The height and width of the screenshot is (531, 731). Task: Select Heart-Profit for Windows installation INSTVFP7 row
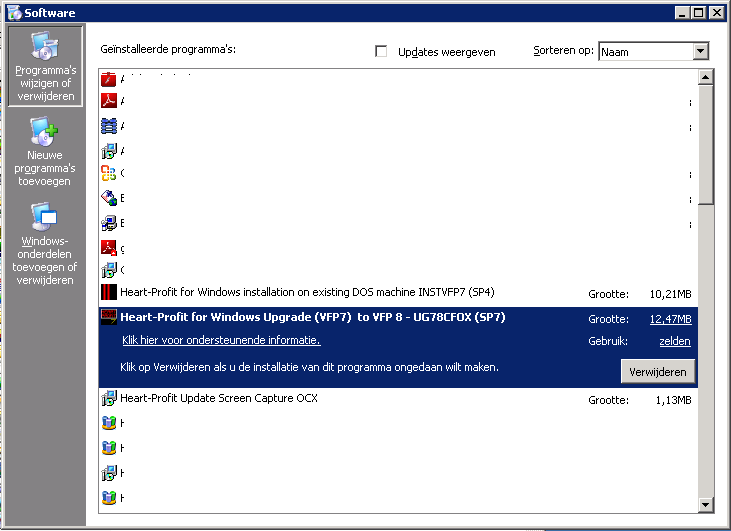click(x=398, y=293)
